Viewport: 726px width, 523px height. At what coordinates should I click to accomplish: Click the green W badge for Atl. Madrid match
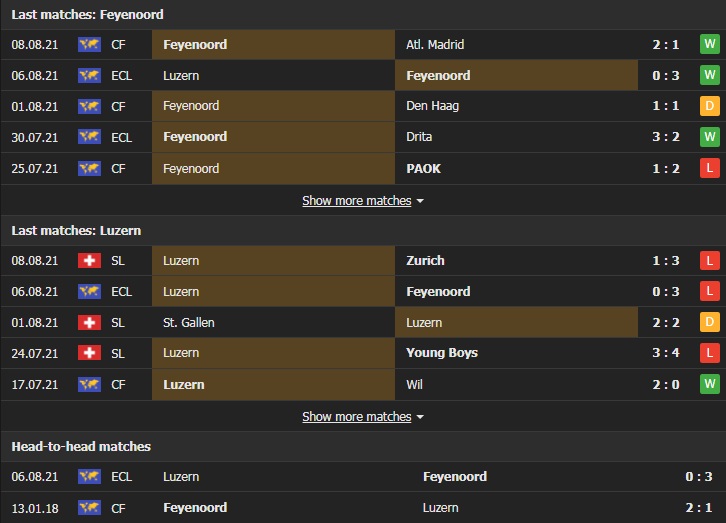click(710, 45)
